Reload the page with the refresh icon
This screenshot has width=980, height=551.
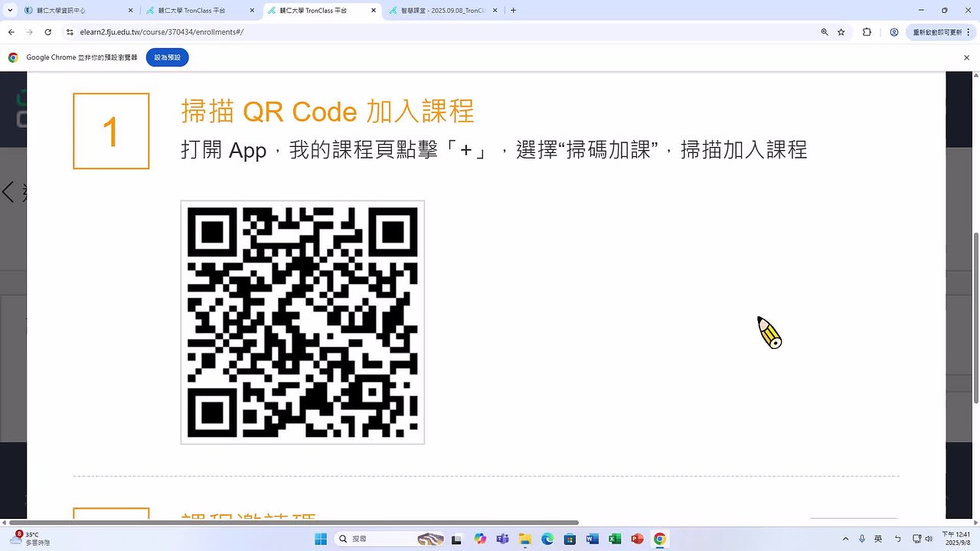click(x=48, y=32)
